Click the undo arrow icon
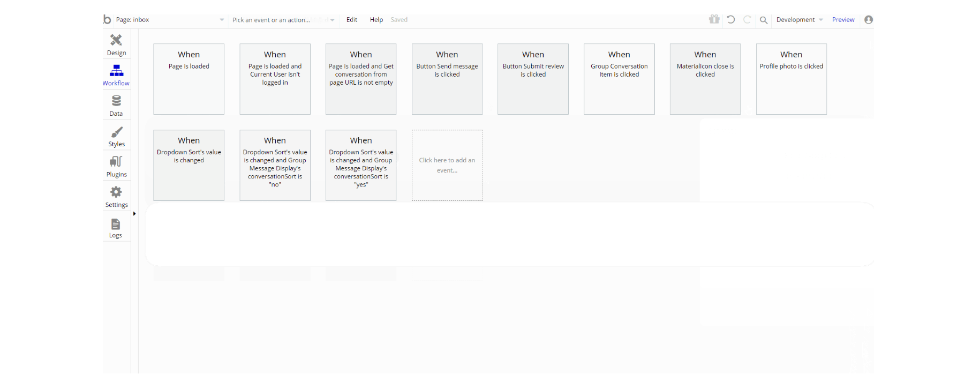The height and width of the screenshot is (374, 980). 731,19
